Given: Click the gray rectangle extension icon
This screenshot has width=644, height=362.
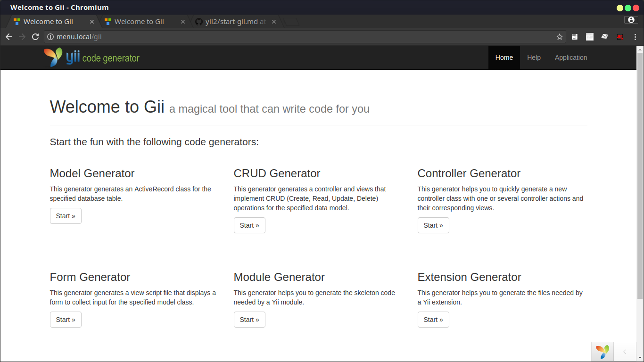Looking at the screenshot, I should pos(590,37).
